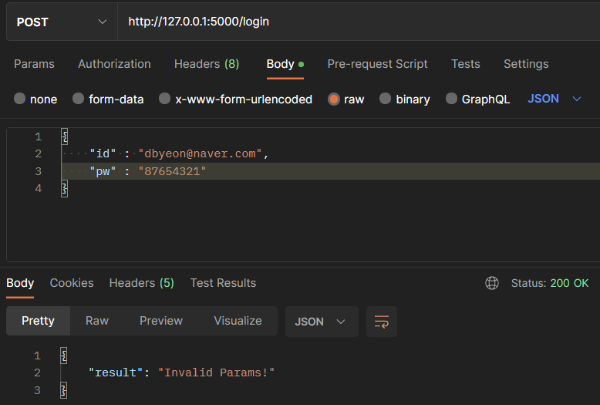Click the opening brace on response line 1

click(x=64, y=356)
